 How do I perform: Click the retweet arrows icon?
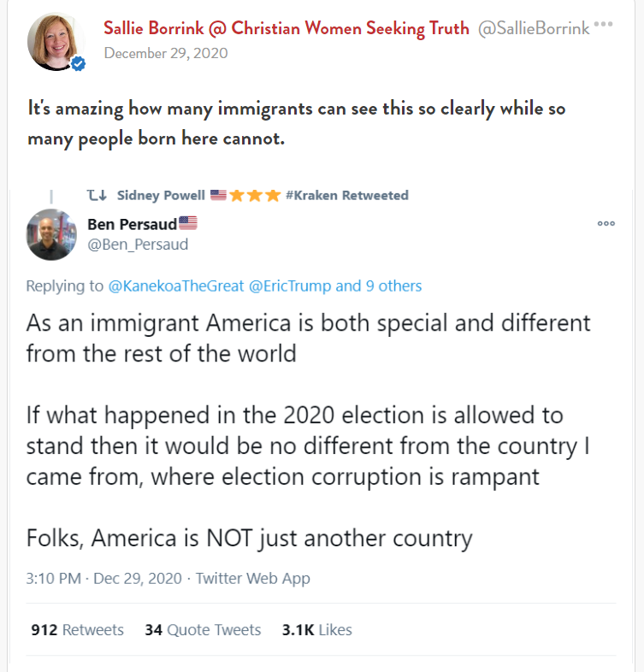[96, 195]
